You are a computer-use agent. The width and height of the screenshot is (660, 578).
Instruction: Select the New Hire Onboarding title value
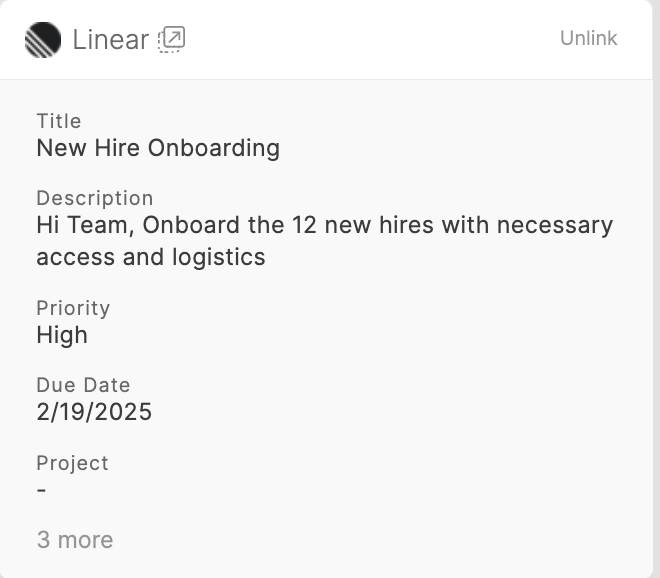click(158, 148)
